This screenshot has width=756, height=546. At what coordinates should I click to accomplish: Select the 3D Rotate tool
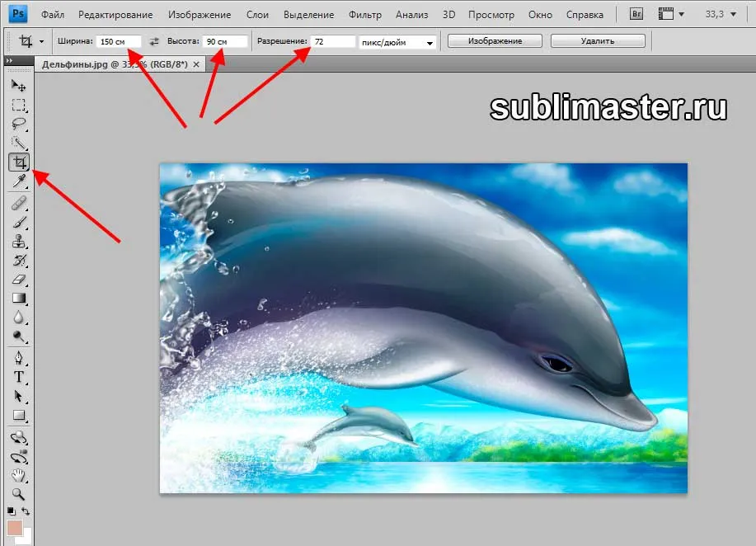pos(18,438)
